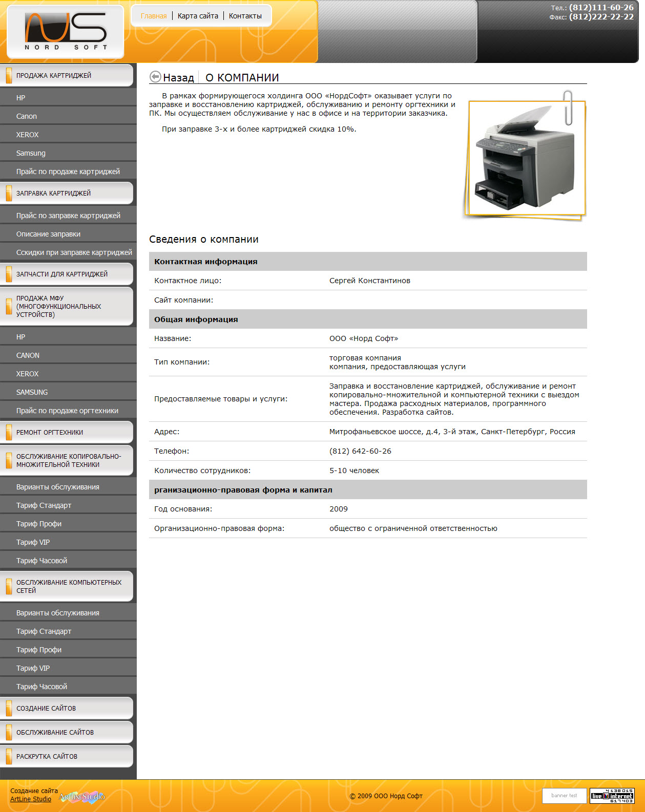Viewport: 645px width, 812px height.
Task: Click employee count 5-10 человек
Action: pyautogui.click(x=355, y=471)
